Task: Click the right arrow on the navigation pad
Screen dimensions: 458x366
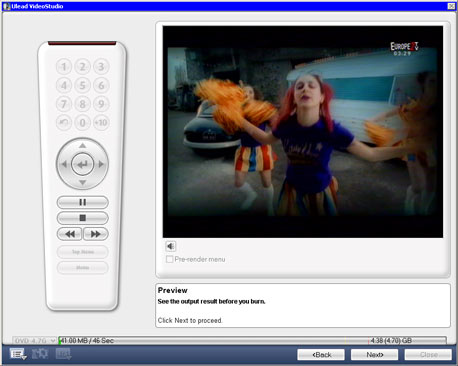Action: [x=101, y=164]
